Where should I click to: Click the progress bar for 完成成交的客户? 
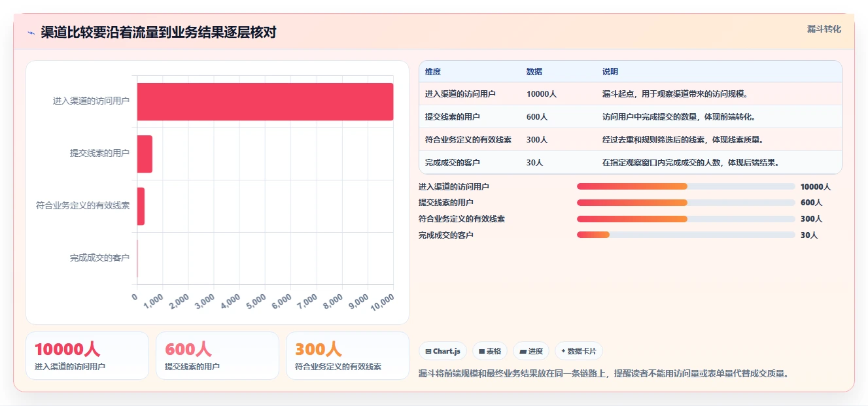686,235
